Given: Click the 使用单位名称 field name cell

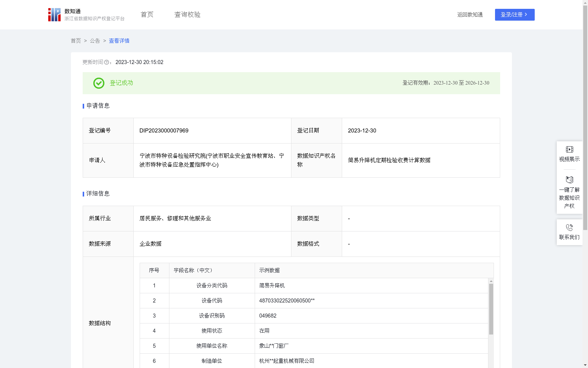Looking at the screenshot, I should coord(212,346).
